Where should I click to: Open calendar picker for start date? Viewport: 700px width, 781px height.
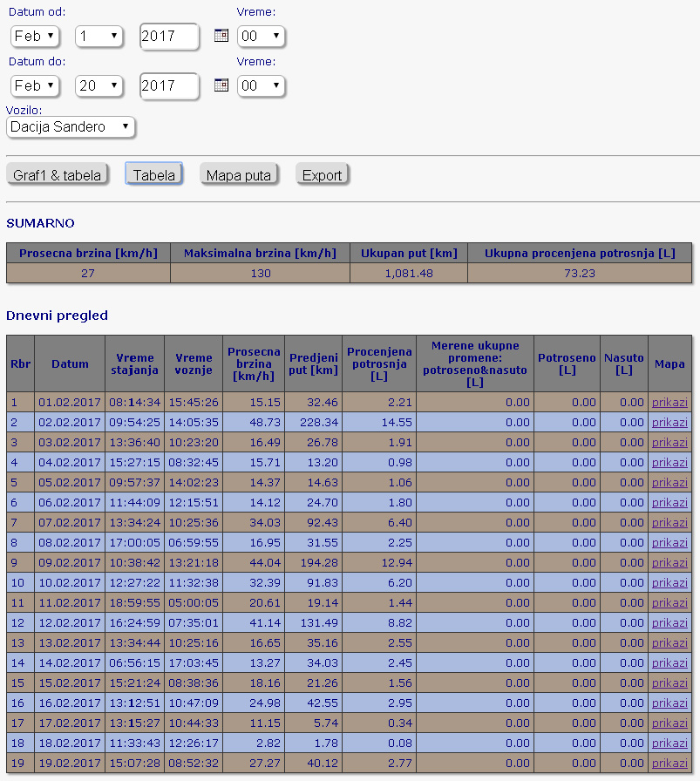[x=221, y=36]
